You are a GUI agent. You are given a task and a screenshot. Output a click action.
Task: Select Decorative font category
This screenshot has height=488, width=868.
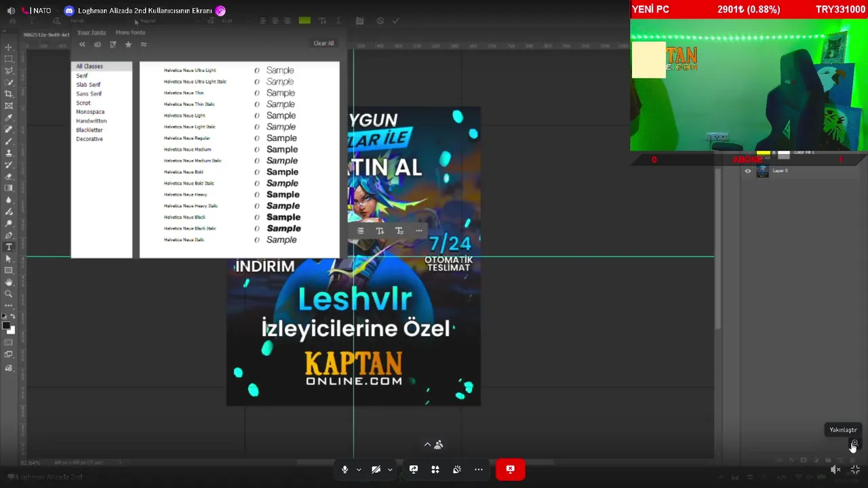coord(90,139)
